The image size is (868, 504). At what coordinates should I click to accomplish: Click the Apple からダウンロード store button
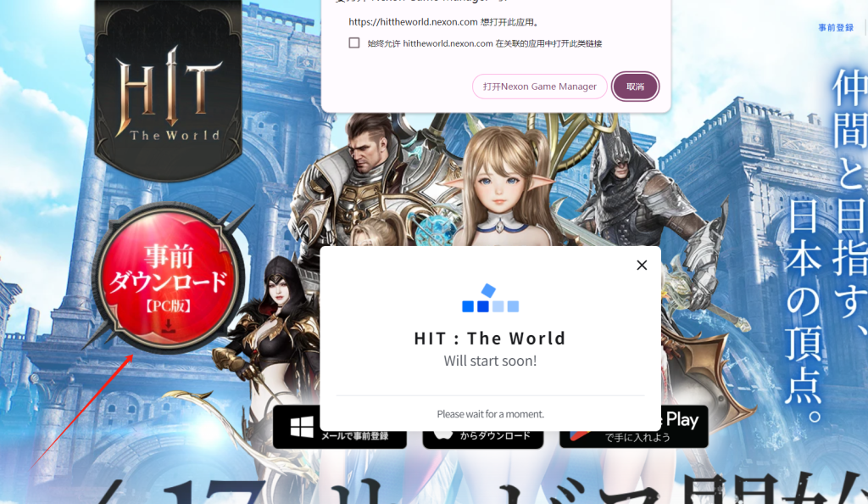click(482, 438)
